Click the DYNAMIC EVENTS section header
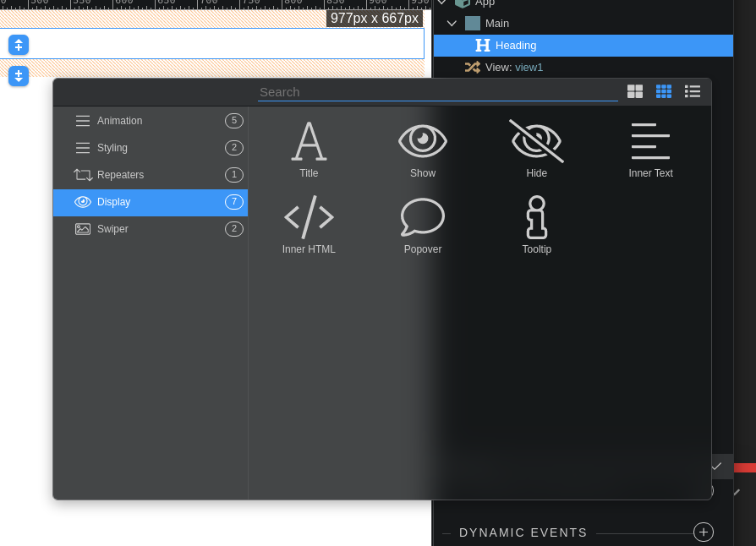Image resolution: width=756 pixels, height=546 pixels. point(523,532)
